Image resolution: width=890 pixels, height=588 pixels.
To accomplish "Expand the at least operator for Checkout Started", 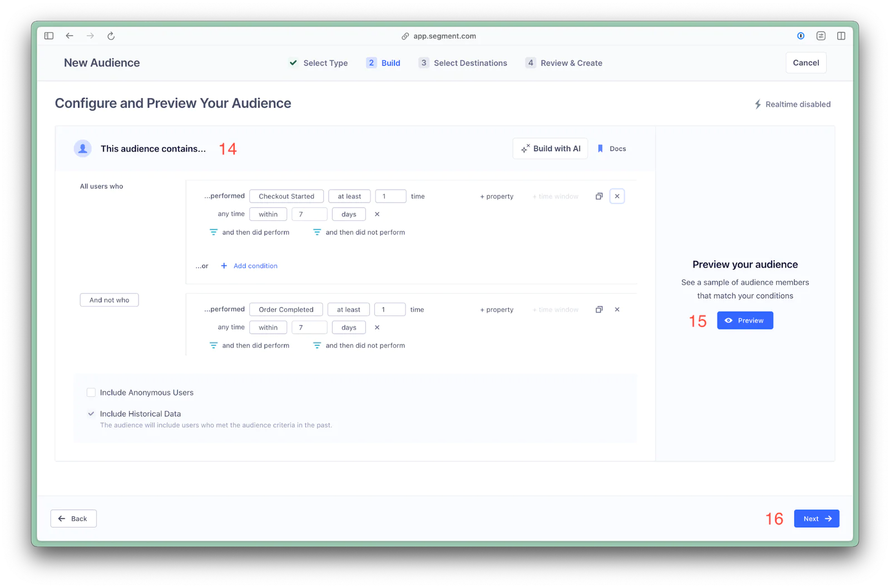I will tap(349, 196).
